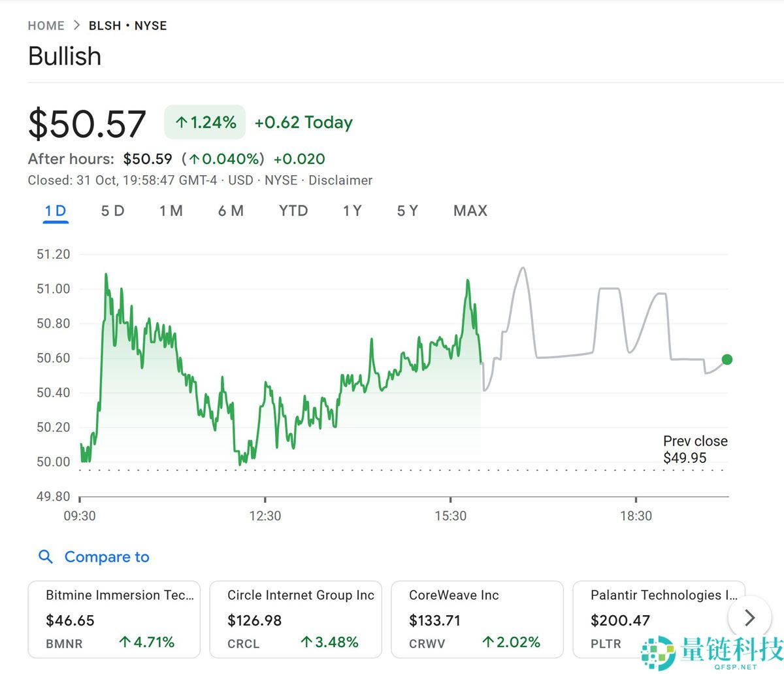Viewport: 784px width, 674px height.
Task: Click the breadcrumb chevron after HOME
Action: pos(77,25)
